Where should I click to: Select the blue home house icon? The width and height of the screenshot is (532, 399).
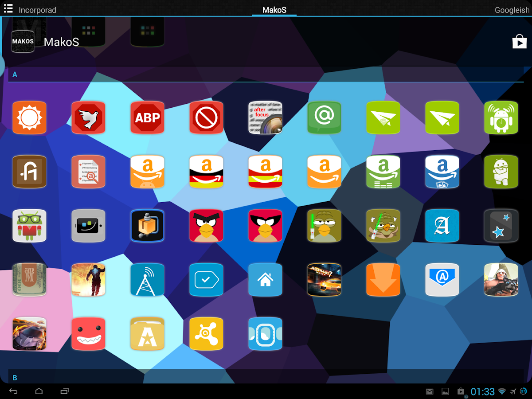click(x=265, y=280)
